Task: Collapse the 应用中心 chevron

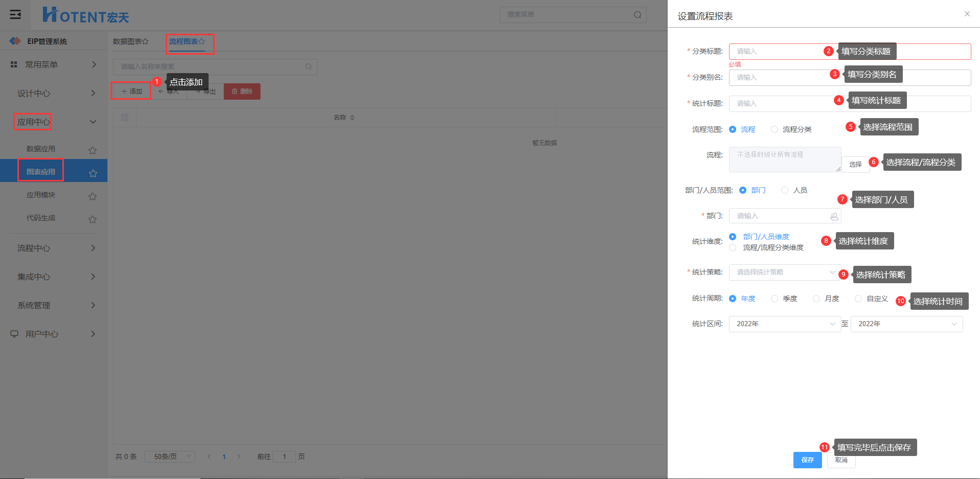Action: pos(93,122)
